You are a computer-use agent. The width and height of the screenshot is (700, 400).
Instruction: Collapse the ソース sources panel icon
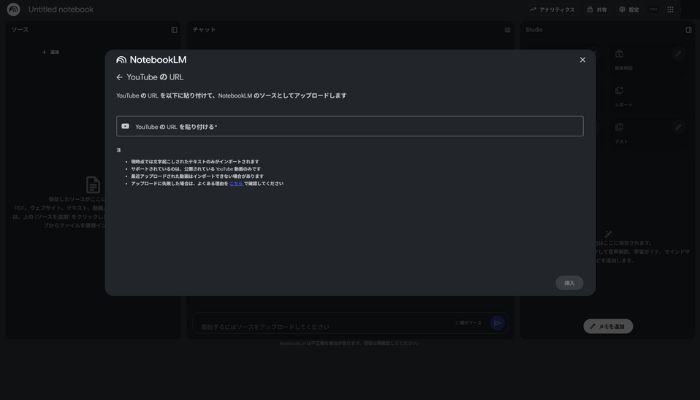click(174, 30)
